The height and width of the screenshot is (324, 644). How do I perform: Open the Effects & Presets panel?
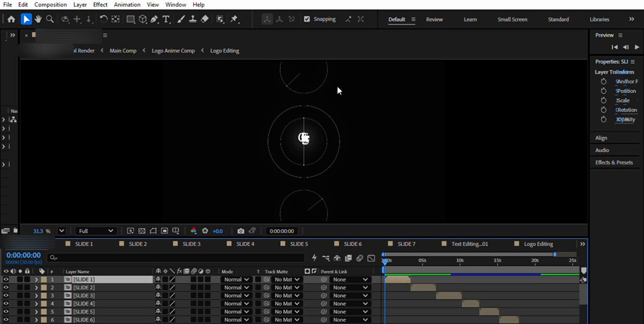tap(614, 163)
